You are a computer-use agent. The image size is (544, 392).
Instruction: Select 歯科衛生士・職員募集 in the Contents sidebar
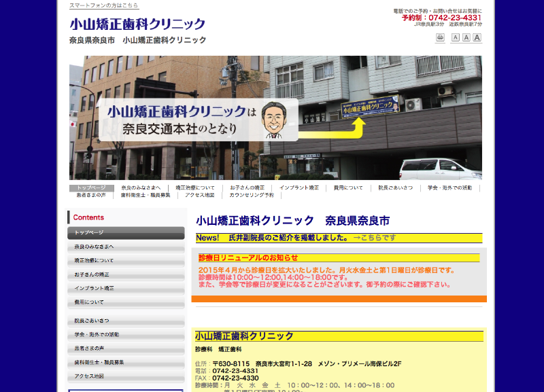(x=126, y=363)
